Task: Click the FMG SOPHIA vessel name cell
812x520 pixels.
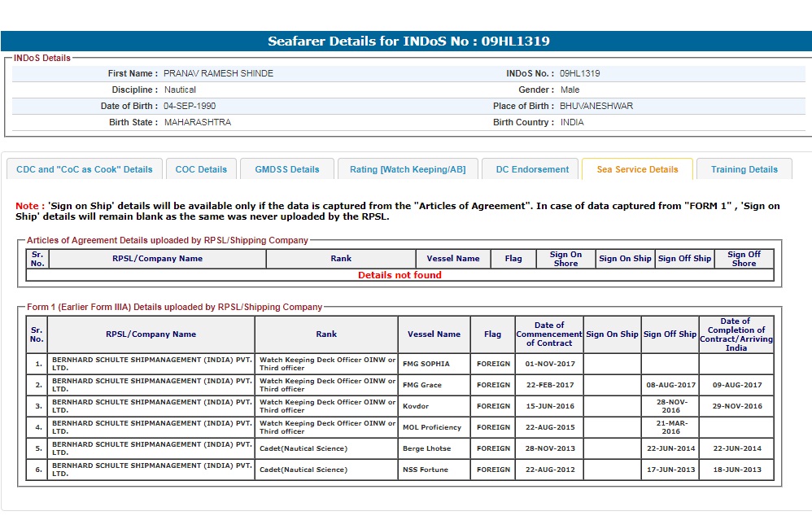Action: pos(426,364)
